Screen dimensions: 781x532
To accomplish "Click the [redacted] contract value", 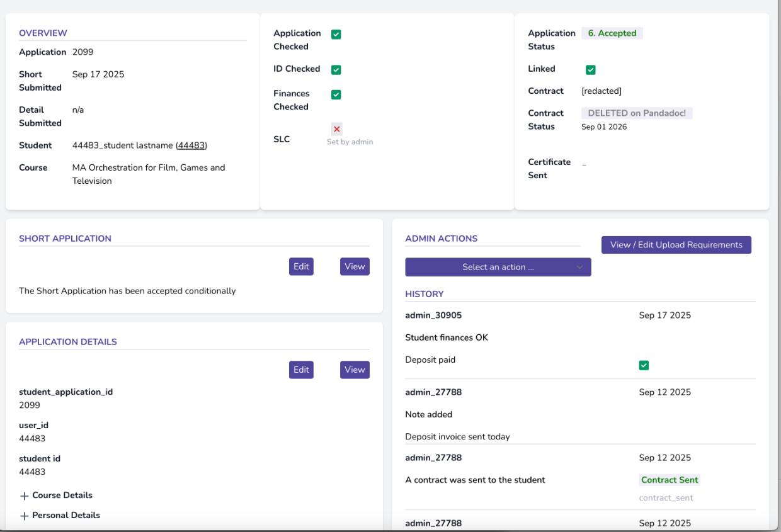I will pos(601,91).
